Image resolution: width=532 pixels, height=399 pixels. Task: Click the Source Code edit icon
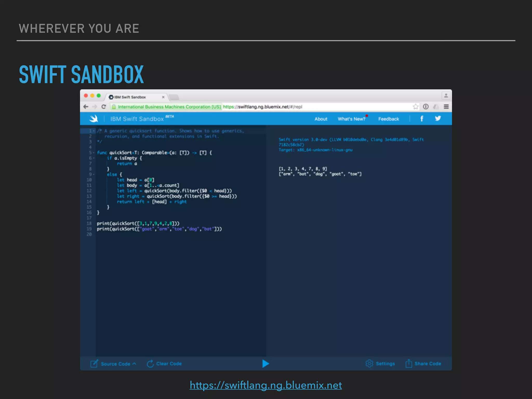94,364
